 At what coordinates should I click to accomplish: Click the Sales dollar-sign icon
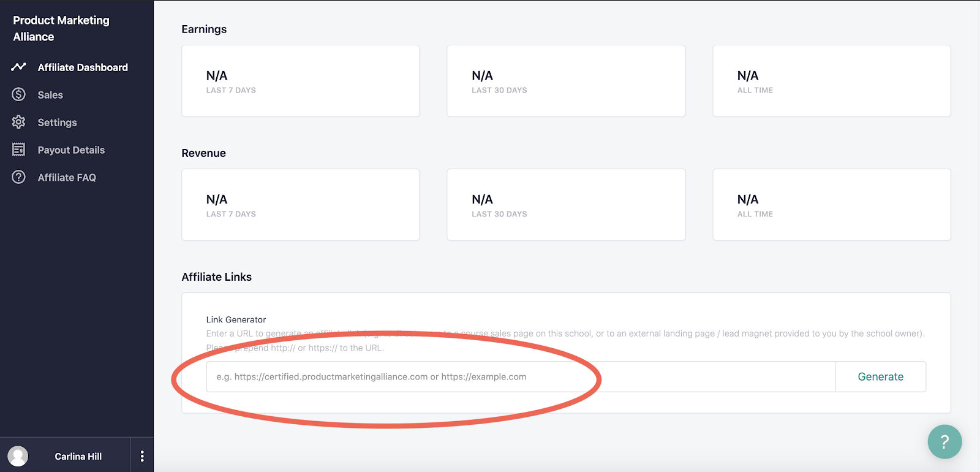[x=19, y=94]
